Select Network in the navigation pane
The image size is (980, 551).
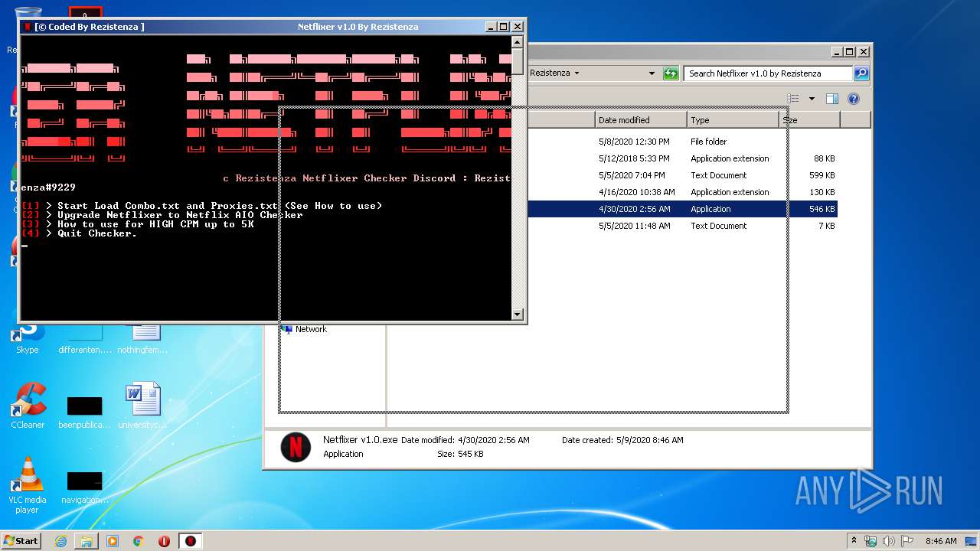point(311,329)
